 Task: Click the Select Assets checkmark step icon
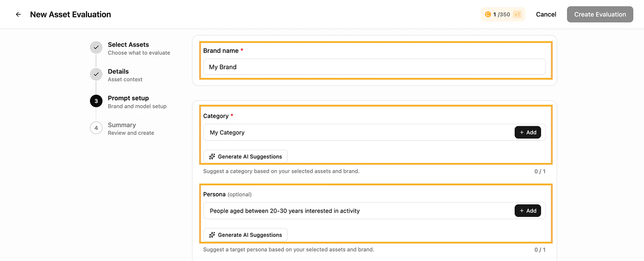click(96, 48)
